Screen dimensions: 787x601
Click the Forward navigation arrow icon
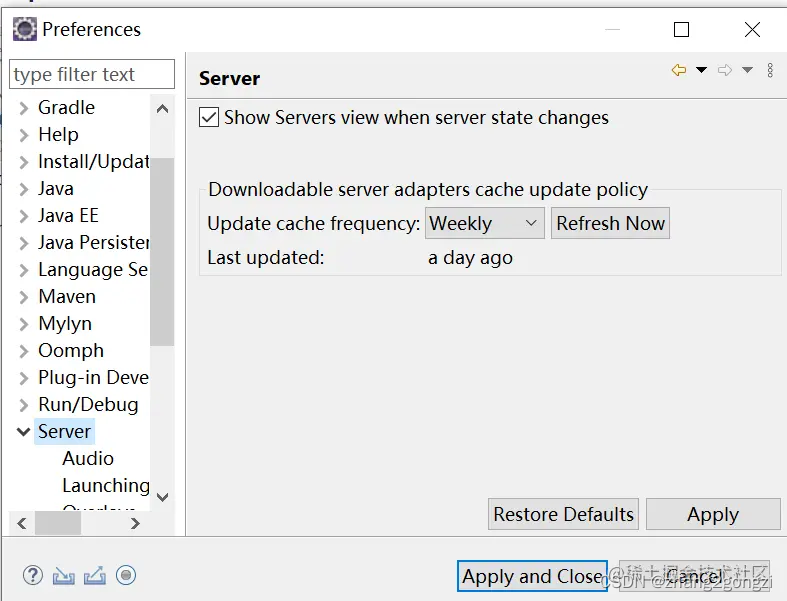pos(725,70)
